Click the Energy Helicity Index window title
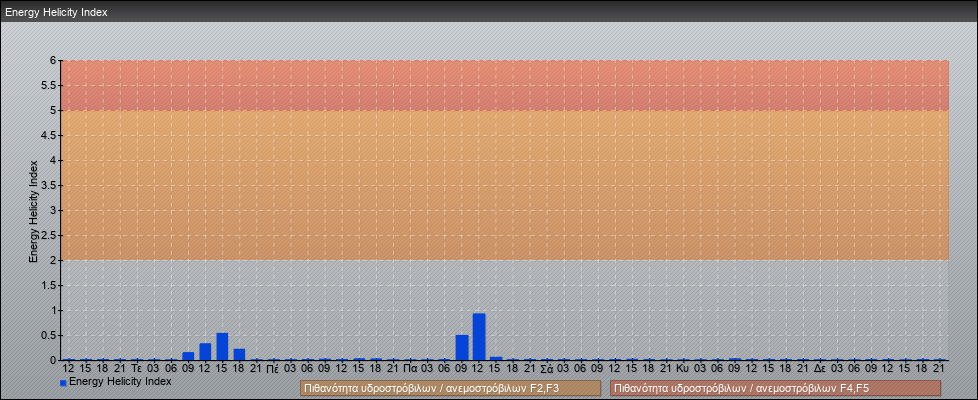Image resolution: width=978 pixels, height=400 pixels. 56,12
